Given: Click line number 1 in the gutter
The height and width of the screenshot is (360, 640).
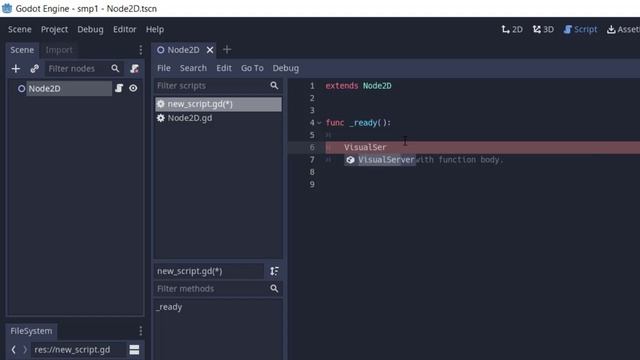Looking at the screenshot, I should click(x=312, y=86).
